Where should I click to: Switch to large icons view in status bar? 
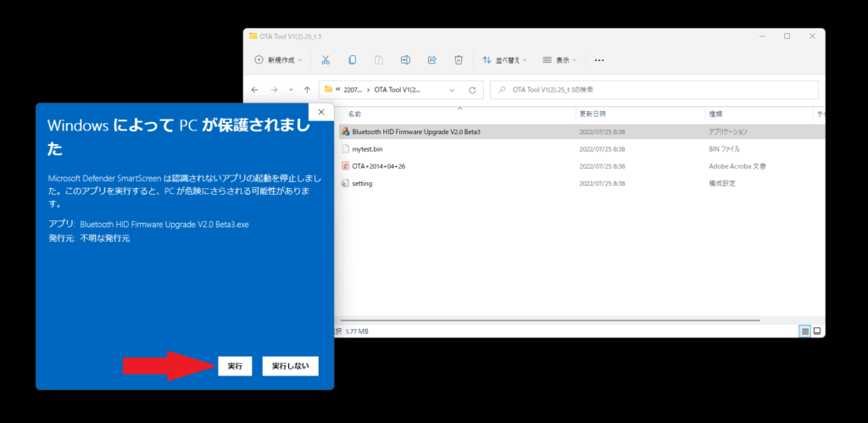coord(816,331)
